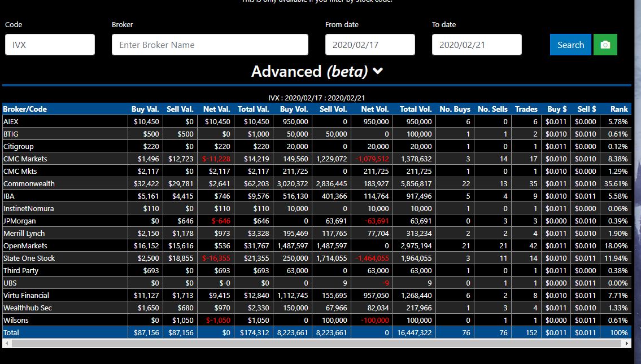
Task: Select the InstinetNomura broker row name
Action: [x=29, y=208]
